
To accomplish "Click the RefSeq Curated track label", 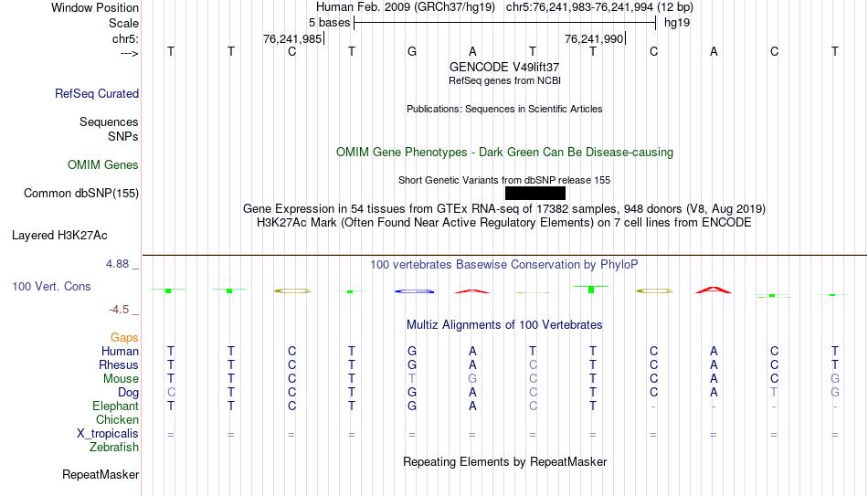I will tap(97, 93).
